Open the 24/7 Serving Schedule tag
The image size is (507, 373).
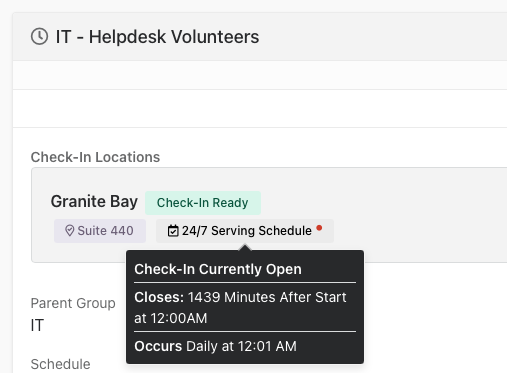(x=245, y=231)
